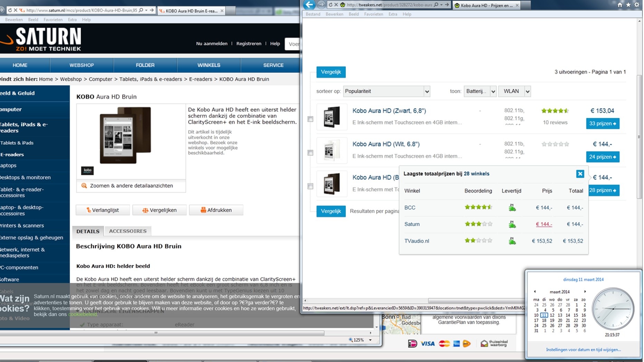This screenshot has height=362, width=644.
Task: Click the Kobo Aura HD Wit thumbnail
Action: 332,150
